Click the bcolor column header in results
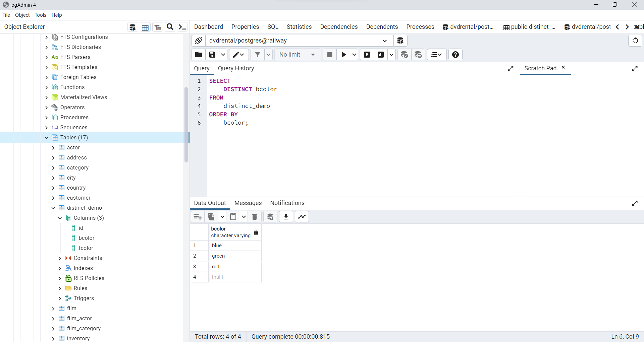This screenshot has height=342, width=644. pos(234,232)
